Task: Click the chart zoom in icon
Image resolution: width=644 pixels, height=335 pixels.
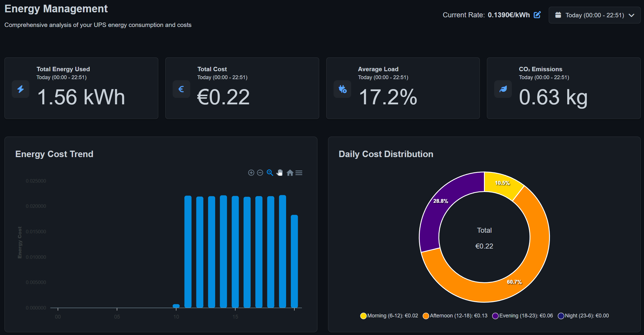Action: [251, 173]
